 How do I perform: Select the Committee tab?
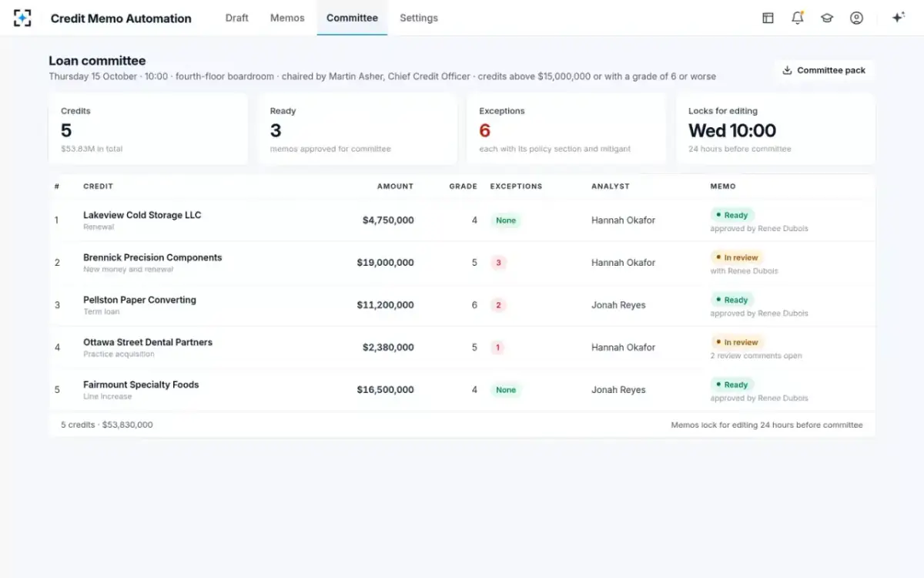point(352,18)
